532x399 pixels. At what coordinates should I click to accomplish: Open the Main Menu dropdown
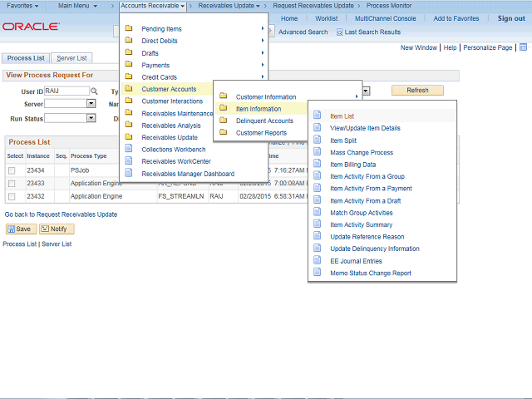(77, 6)
